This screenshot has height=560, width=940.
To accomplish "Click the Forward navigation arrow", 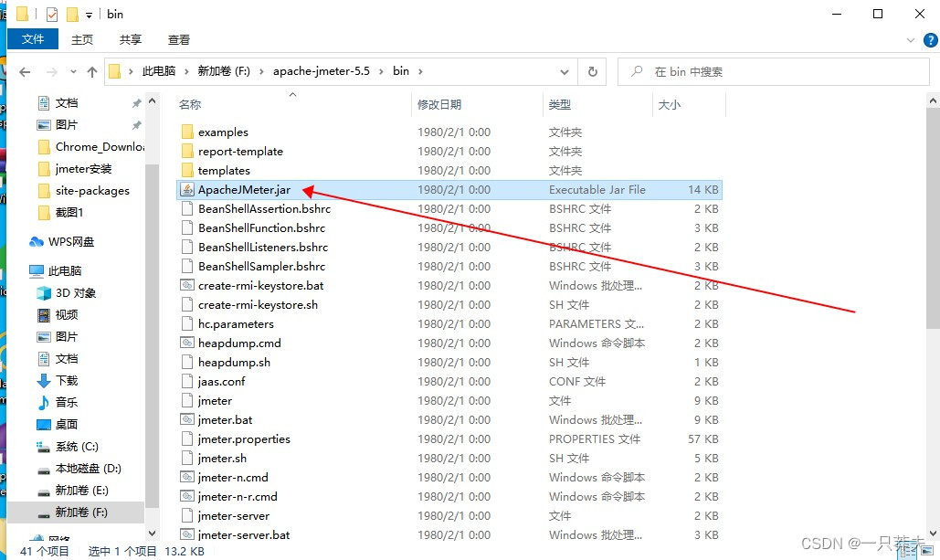I will coord(52,72).
